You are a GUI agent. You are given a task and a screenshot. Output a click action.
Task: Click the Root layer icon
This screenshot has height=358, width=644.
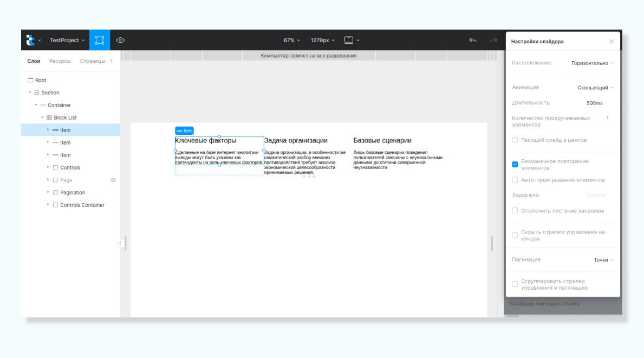[30, 80]
